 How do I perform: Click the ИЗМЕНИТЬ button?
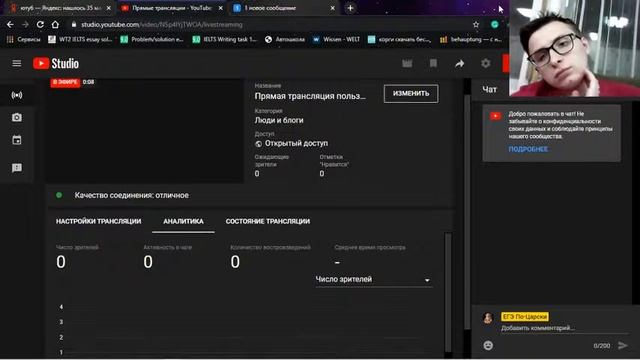click(411, 93)
